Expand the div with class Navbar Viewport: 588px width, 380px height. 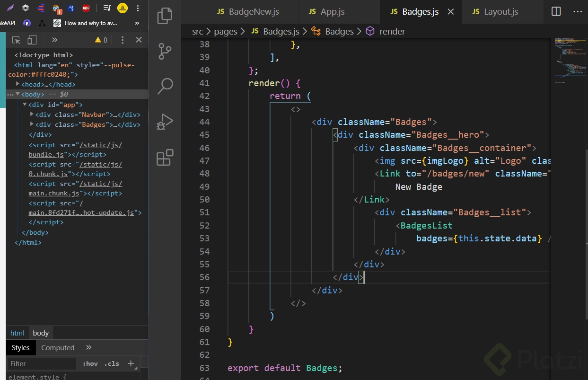[x=31, y=114]
